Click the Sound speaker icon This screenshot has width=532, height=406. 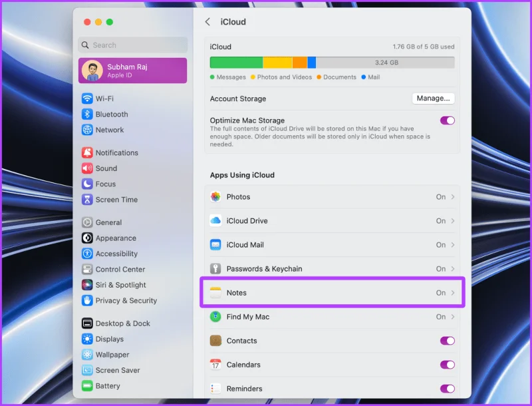pos(87,168)
